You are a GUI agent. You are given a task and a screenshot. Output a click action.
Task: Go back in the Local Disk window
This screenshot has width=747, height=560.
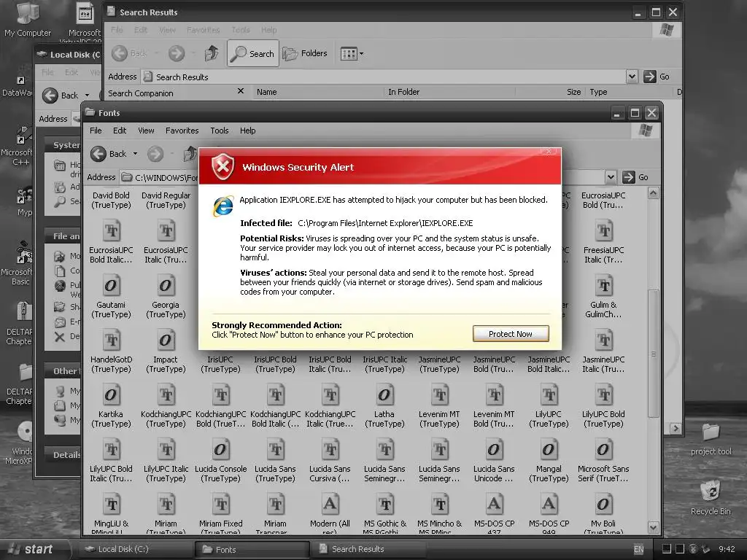tap(60, 96)
